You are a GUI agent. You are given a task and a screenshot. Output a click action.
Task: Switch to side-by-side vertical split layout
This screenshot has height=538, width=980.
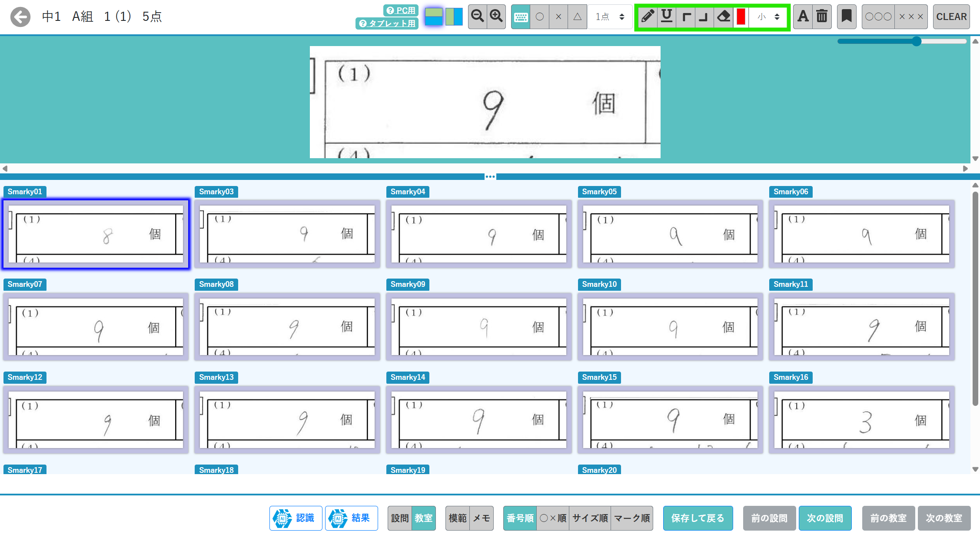454,17
